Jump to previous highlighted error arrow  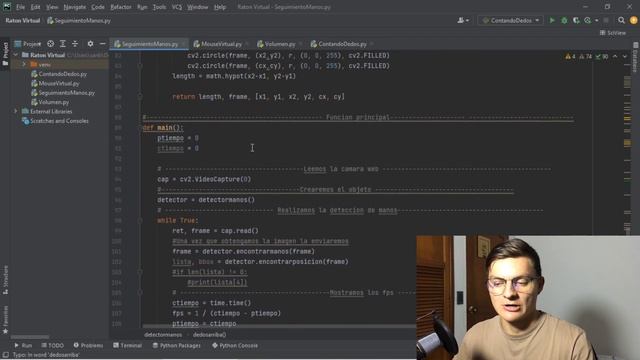click(615, 56)
